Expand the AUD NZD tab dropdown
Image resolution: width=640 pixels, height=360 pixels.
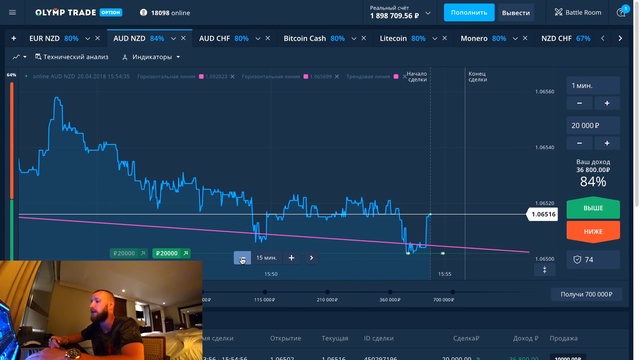click(x=173, y=38)
